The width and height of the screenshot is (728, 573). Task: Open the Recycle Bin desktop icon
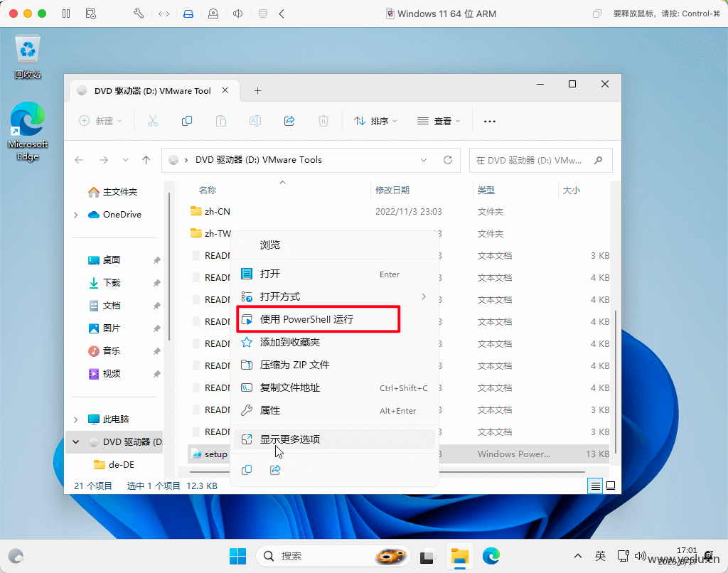point(28,55)
